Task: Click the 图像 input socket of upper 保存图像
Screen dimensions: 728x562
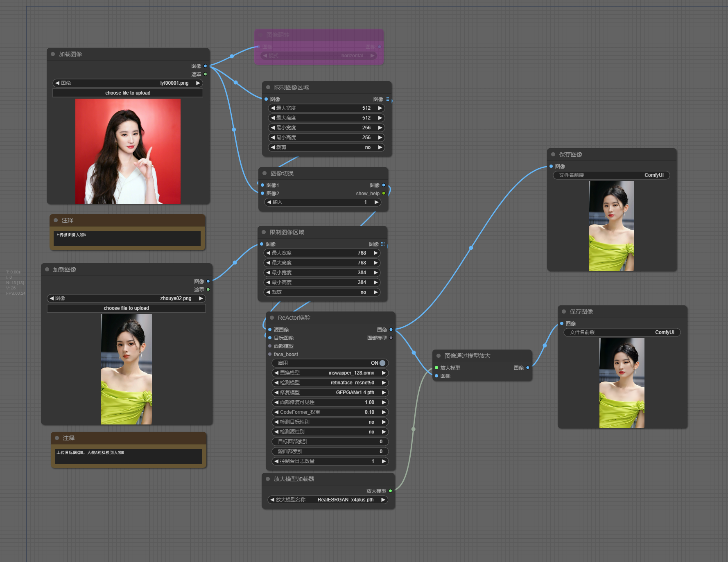Action: (551, 166)
